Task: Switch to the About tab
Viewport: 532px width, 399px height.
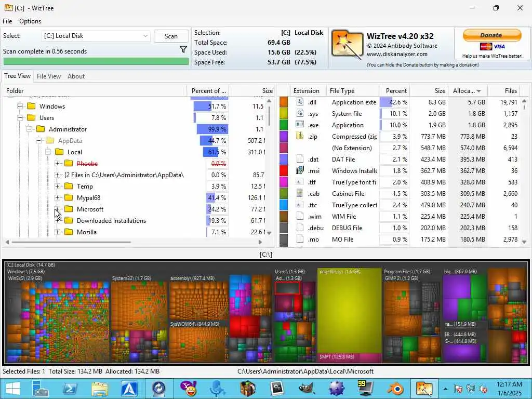Action: (x=76, y=76)
